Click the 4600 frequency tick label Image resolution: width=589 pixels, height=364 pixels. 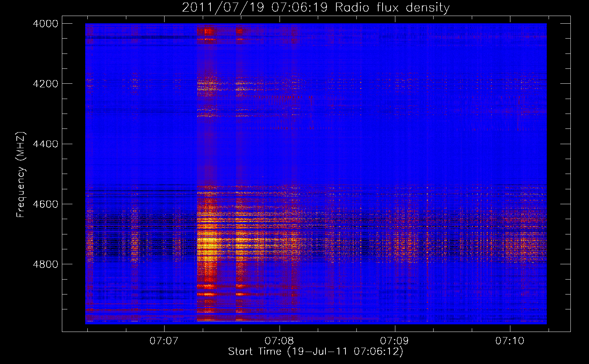tap(46, 204)
